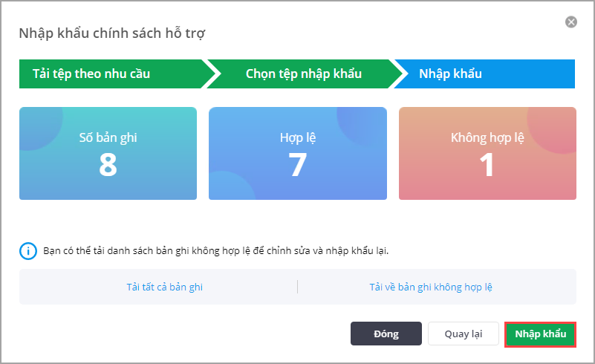Click the number 8 record count
This screenshot has height=364, width=595.
pyautogui.click(x=108, y=165)
